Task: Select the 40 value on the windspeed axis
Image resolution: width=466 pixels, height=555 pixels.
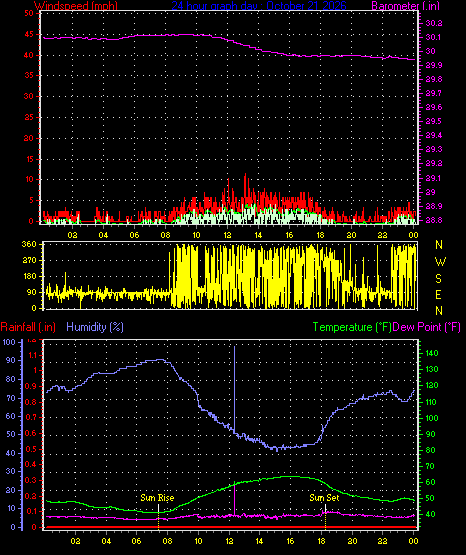Action: click(29, 55)
